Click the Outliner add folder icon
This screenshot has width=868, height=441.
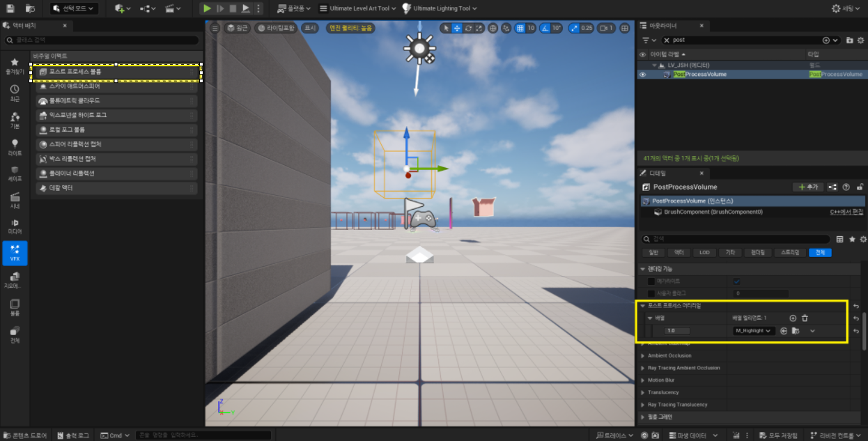(x=850, y=40)
